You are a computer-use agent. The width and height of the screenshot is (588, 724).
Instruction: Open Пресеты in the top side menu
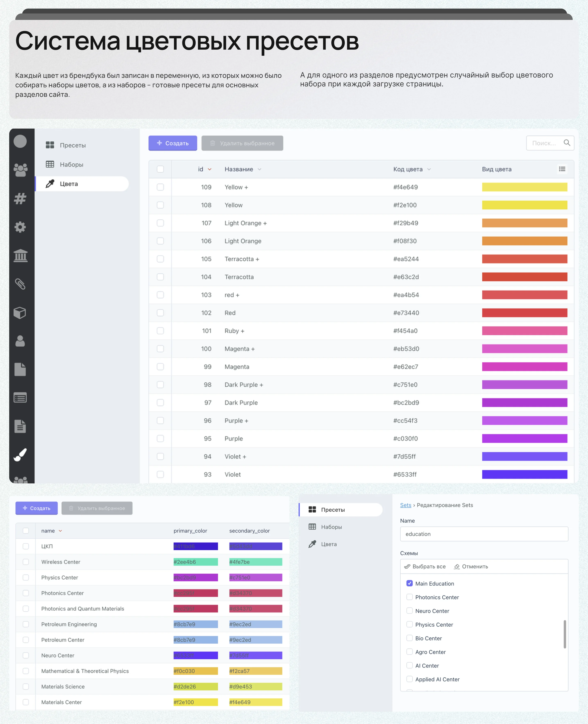(x=72, y=145)
